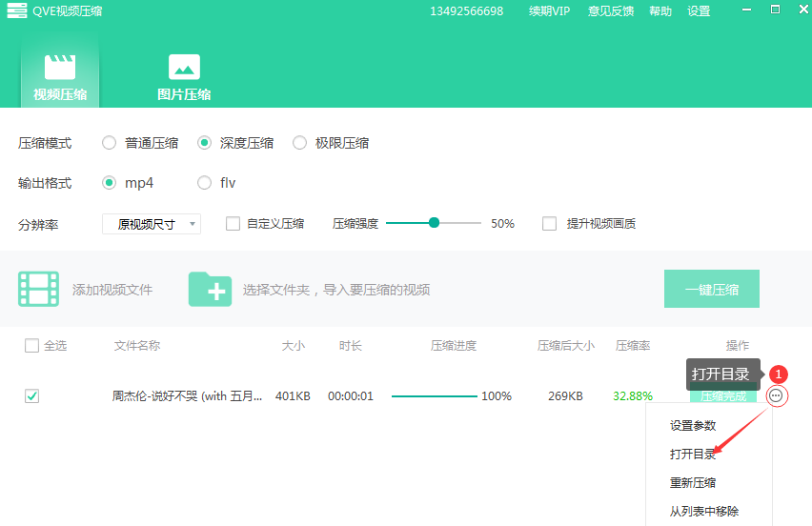Choose flv output format

(x=204, y=183)
